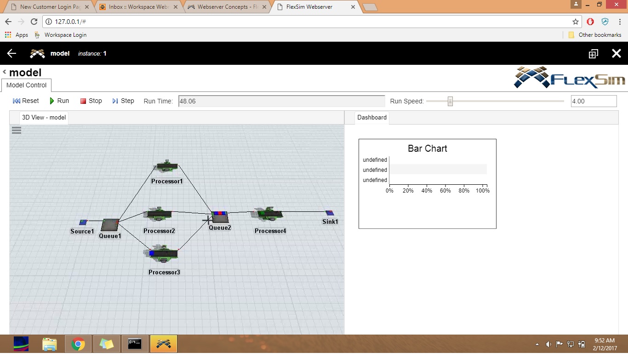Viewport: 628px width, 364px height.
Task: Start the model with Run
Action: pos(59,101)
